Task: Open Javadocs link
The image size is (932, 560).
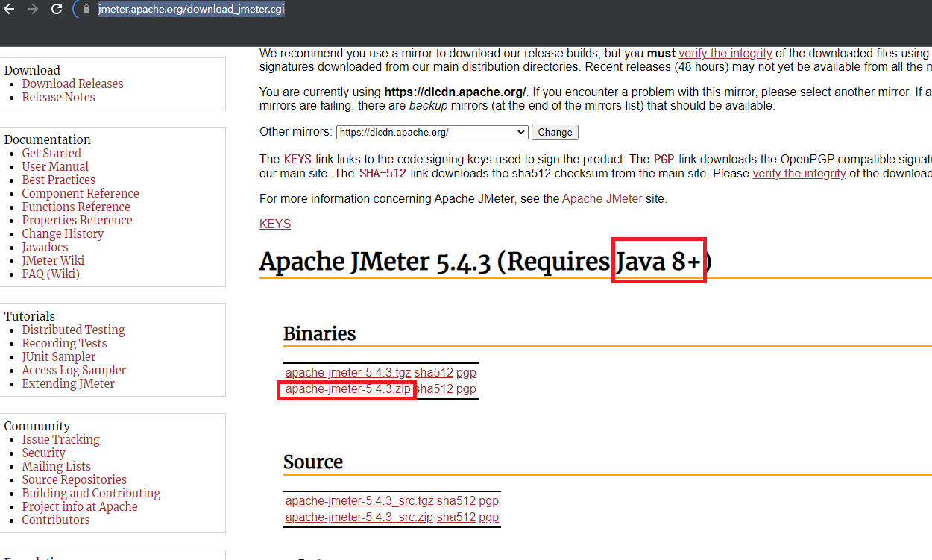Action: click(45, 247)
